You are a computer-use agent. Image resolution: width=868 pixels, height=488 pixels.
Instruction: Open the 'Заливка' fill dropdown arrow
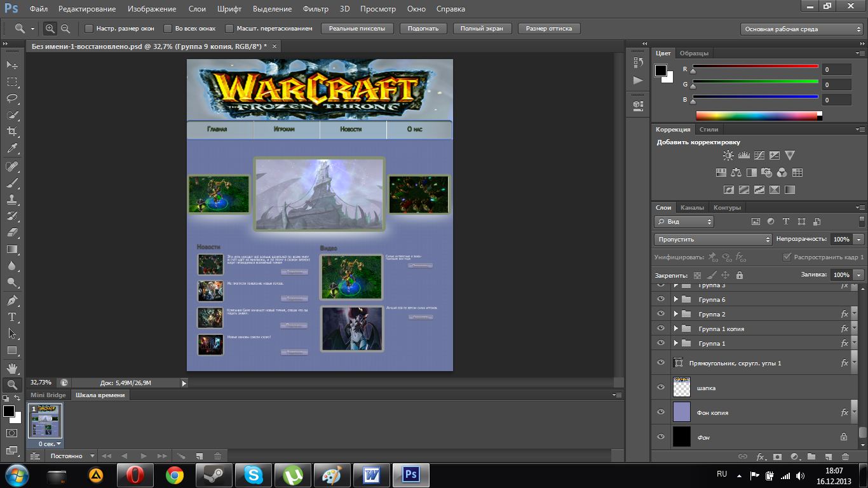[x=859, y=275]
